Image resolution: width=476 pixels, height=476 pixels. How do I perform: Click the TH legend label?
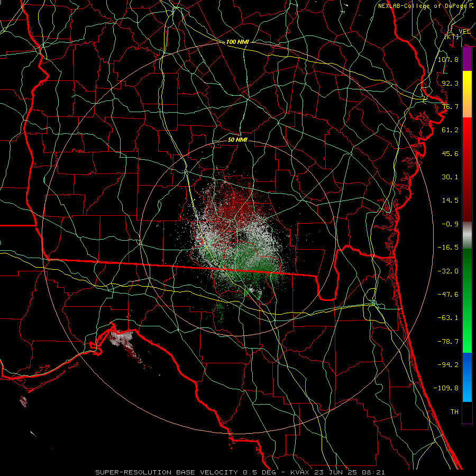[x=454, y=412]
